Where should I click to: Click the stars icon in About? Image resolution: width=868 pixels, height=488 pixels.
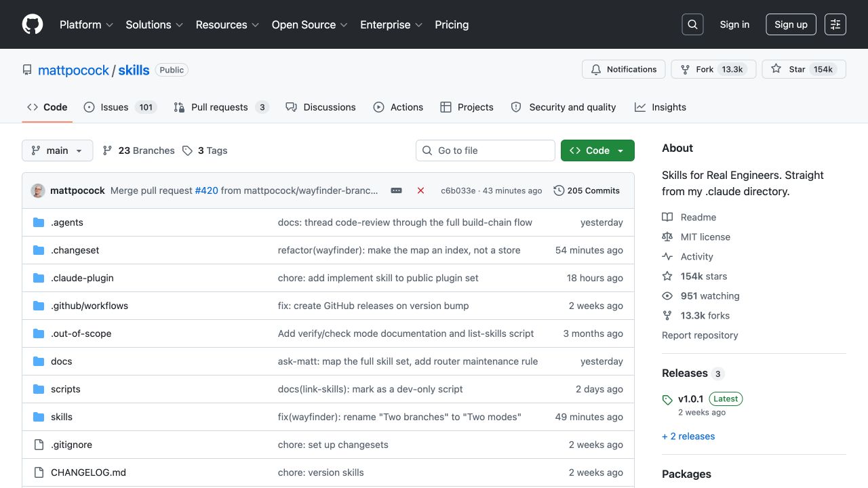point(667,276)
